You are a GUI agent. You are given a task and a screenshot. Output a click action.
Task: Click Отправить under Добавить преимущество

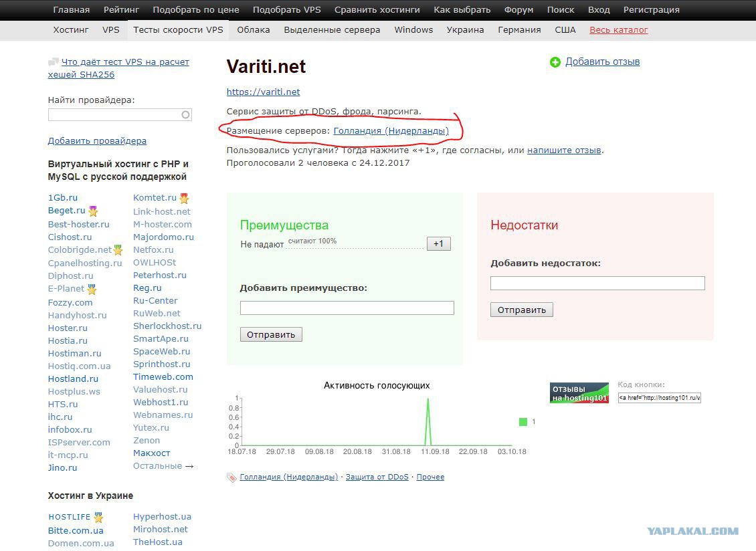pyautogui.click(x=271, y=334)
